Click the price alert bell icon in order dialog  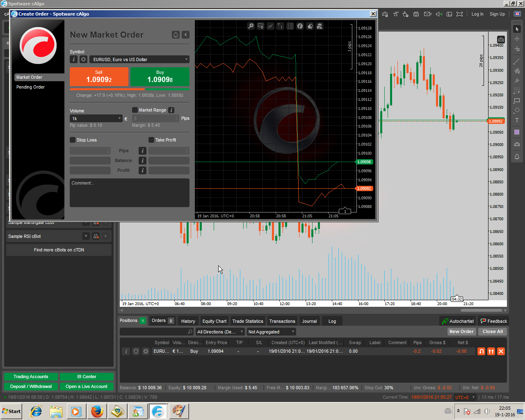(x=176, y=35)
